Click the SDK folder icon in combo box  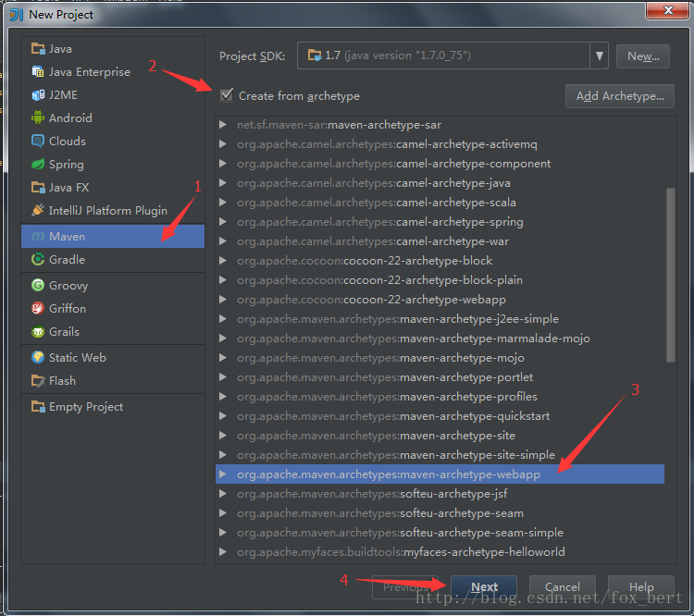[x=315, y=55]
